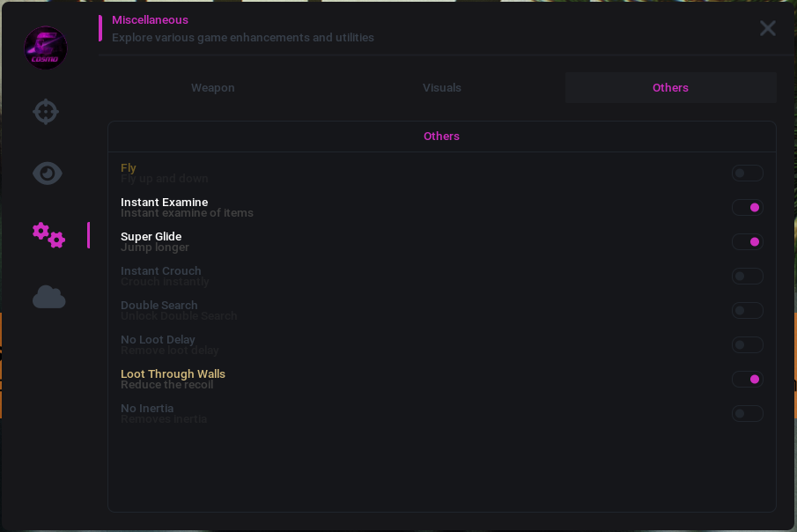Viewport: 797px width, 532px height.
Task: Disable the Instant Examine toggle
Action: (747, 208)
